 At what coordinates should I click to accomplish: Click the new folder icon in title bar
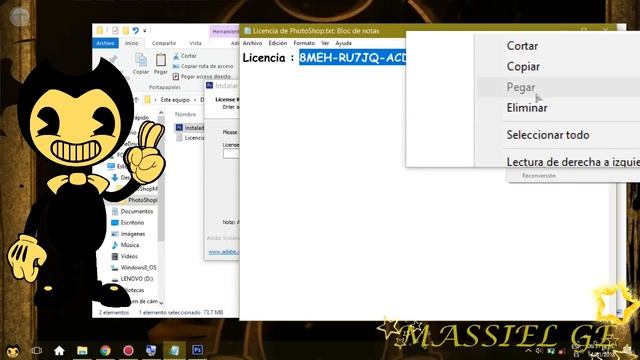[x=126, y=30]
